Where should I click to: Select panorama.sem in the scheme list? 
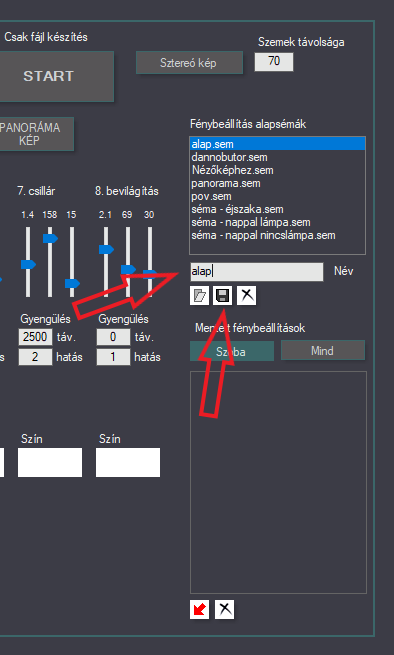[x=277, y=183]
